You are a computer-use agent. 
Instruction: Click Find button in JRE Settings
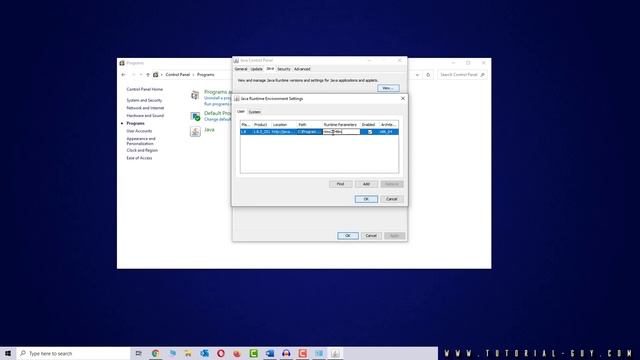[340, 184]
